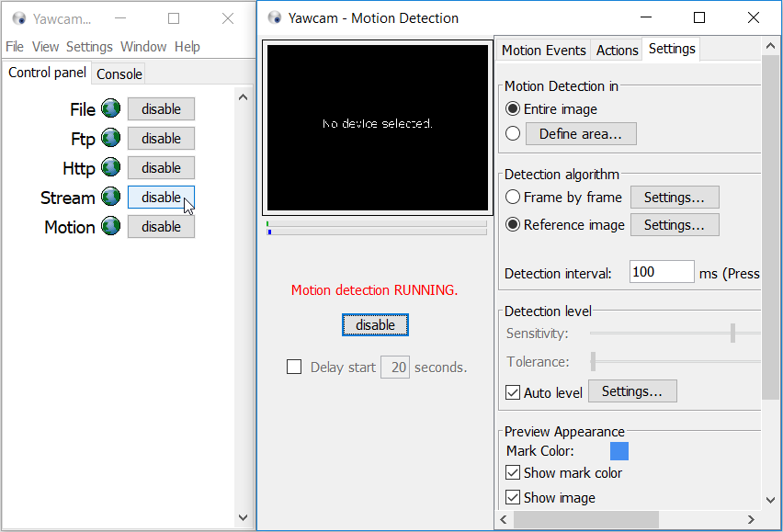Open the Settings menu in Yawcam
This screenshot has width=783, height=532.
(89, 47)
